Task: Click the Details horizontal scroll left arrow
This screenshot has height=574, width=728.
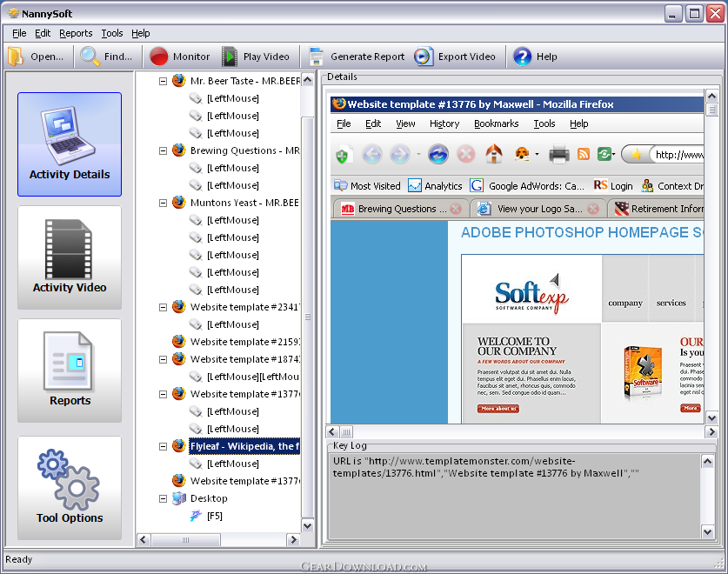Action: tap(332, 432)
